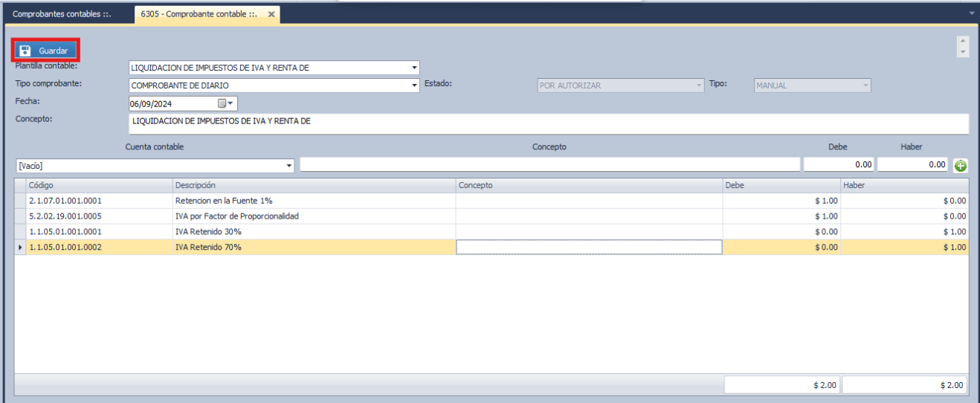Close the 6305 Comprobante contable tab

pyautogui.click(x=271, y=14)
